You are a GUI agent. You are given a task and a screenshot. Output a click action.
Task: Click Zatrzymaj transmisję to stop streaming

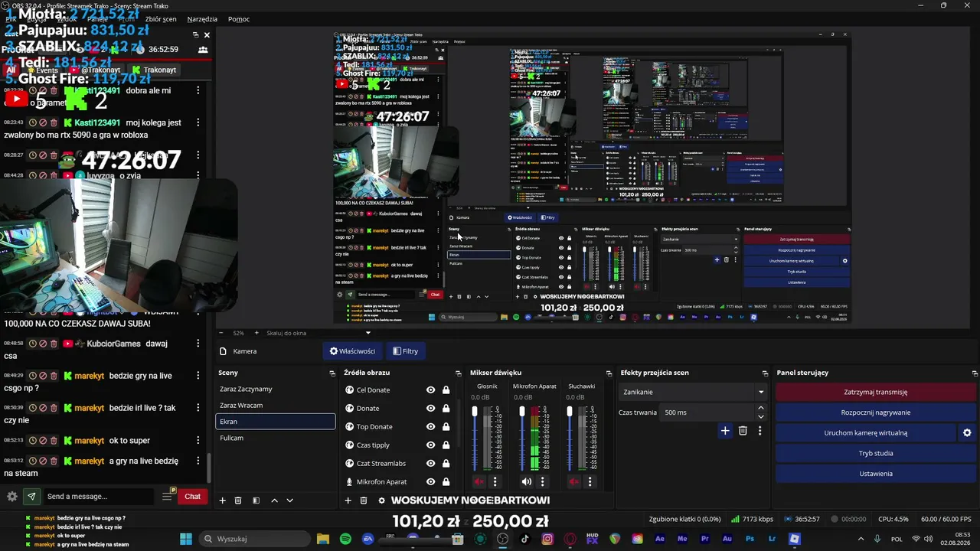pos(876,392)
